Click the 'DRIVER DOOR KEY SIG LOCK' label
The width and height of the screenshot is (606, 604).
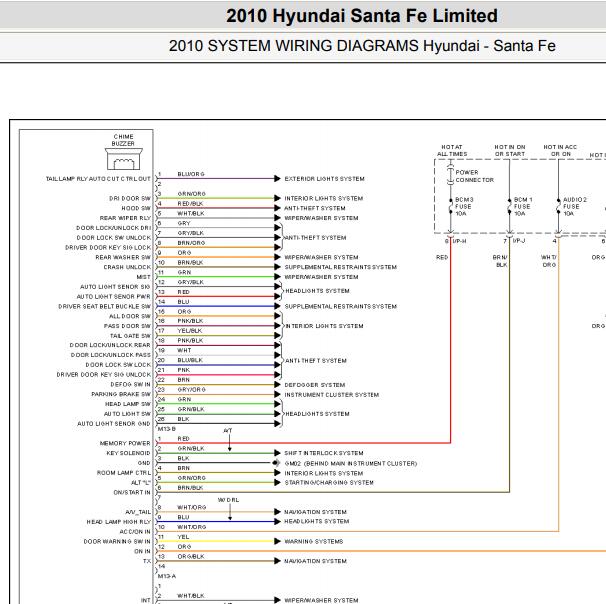(108, 248)
